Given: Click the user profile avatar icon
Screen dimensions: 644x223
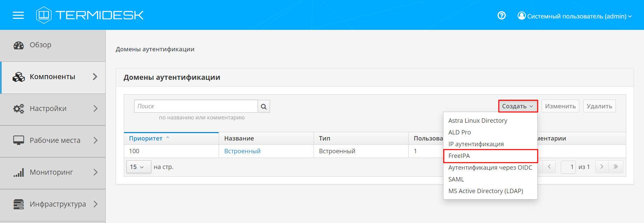Looking at the screenshot, I should [522, 16].
